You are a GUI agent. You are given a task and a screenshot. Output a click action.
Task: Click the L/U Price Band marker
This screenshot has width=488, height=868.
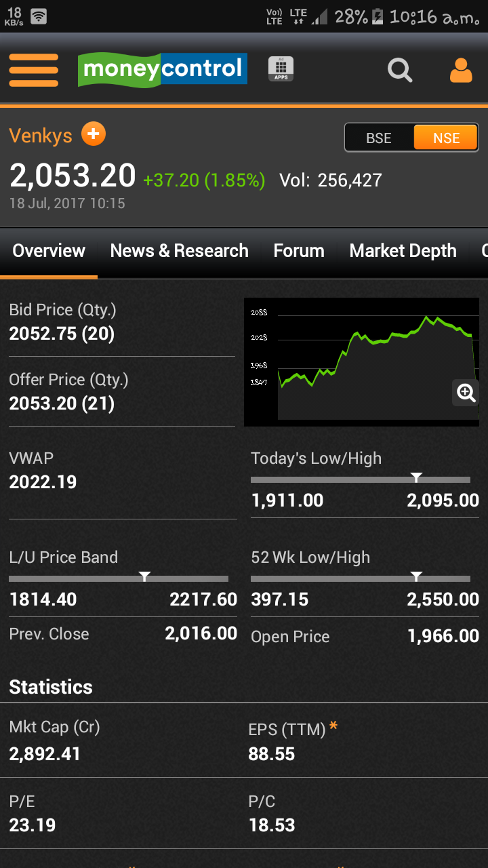[144, 576]
